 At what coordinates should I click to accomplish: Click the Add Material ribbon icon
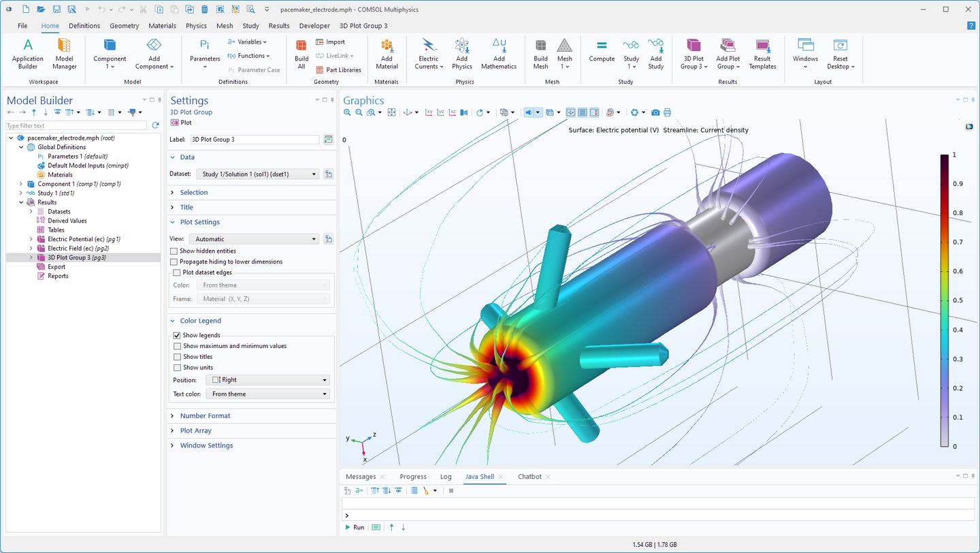pyautogui.click(x=387, y=54)
